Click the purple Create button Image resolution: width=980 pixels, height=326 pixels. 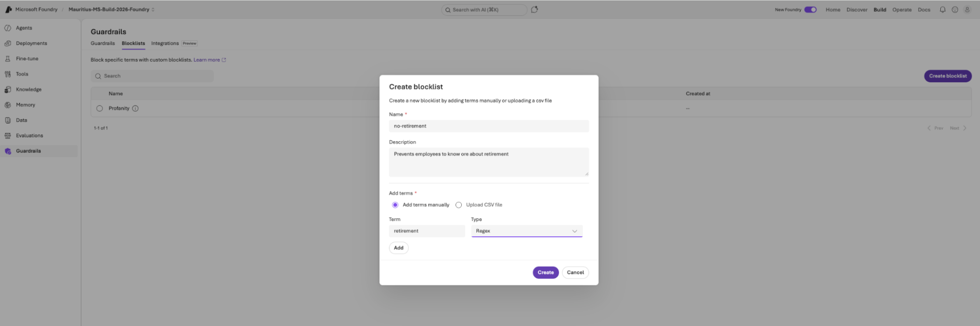click(546, 273)
